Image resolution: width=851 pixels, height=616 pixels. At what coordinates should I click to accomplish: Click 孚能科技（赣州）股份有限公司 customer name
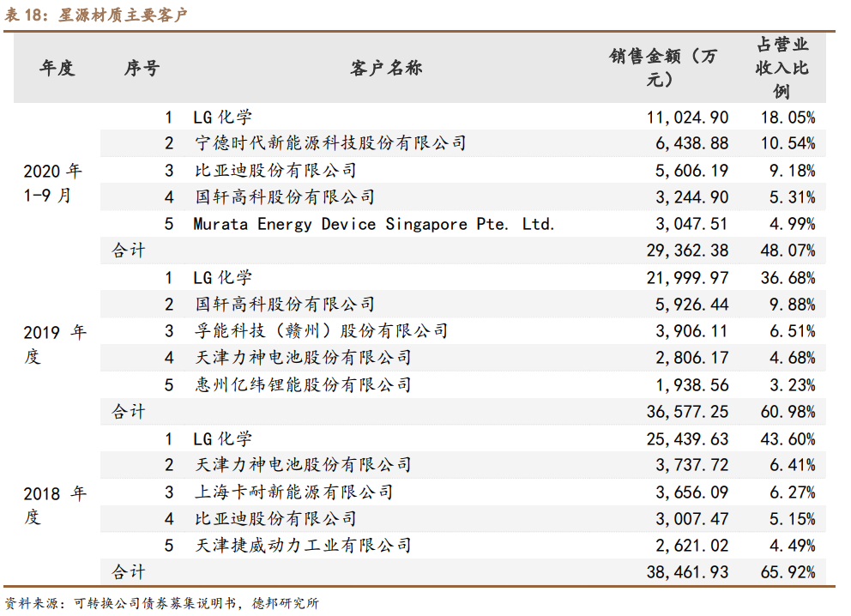pyautogui.click(x=322, y=331)
